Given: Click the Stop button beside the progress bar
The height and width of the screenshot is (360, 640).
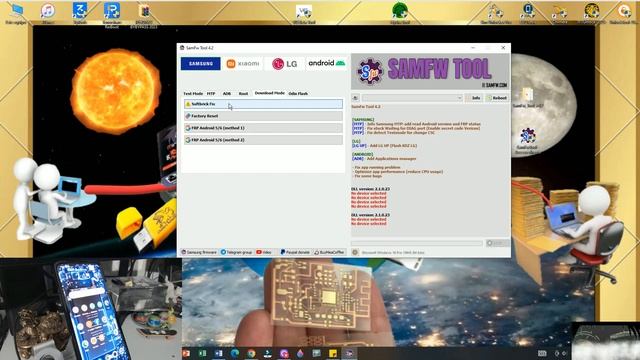Looking at the screenshot, I should [497, 243].
